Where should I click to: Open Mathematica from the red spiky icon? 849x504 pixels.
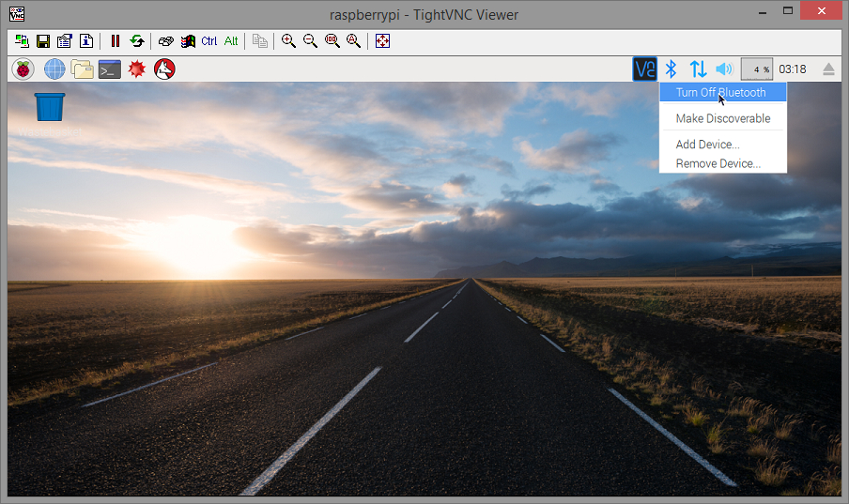(137, 69)
